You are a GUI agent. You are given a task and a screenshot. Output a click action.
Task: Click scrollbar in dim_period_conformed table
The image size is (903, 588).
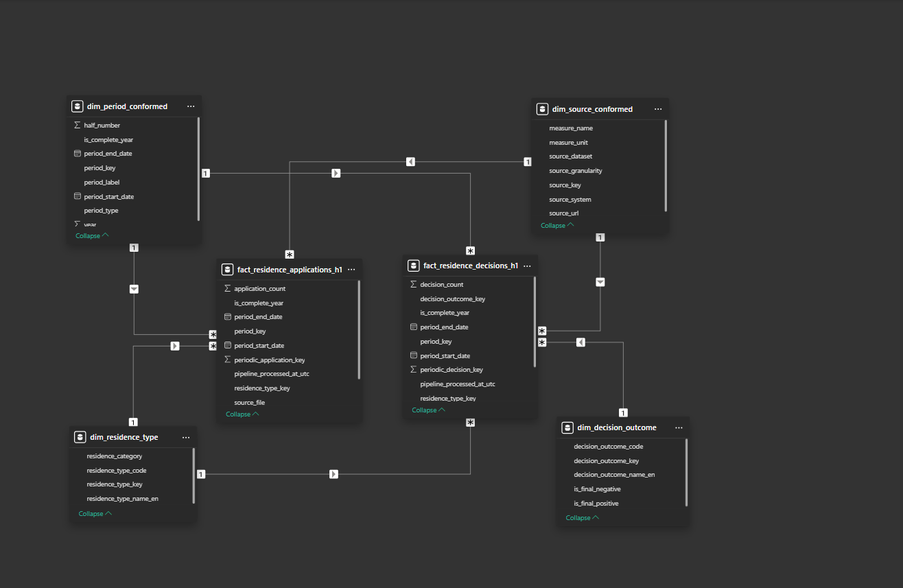pos(198,169)
